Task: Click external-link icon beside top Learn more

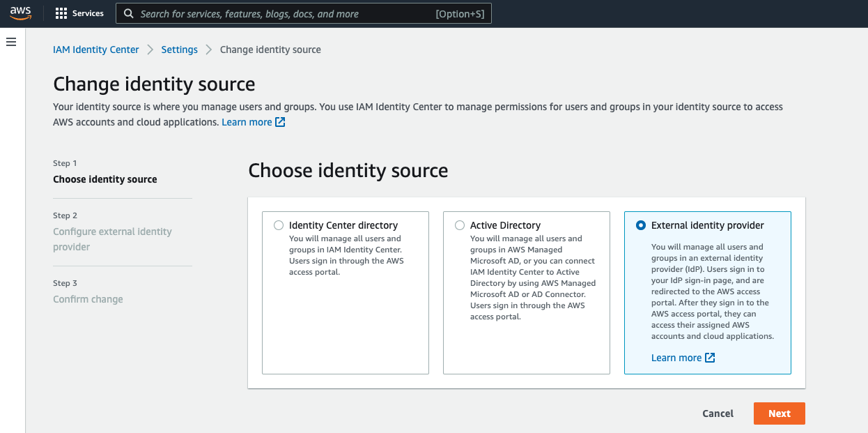Action: [x=280, y=122]
